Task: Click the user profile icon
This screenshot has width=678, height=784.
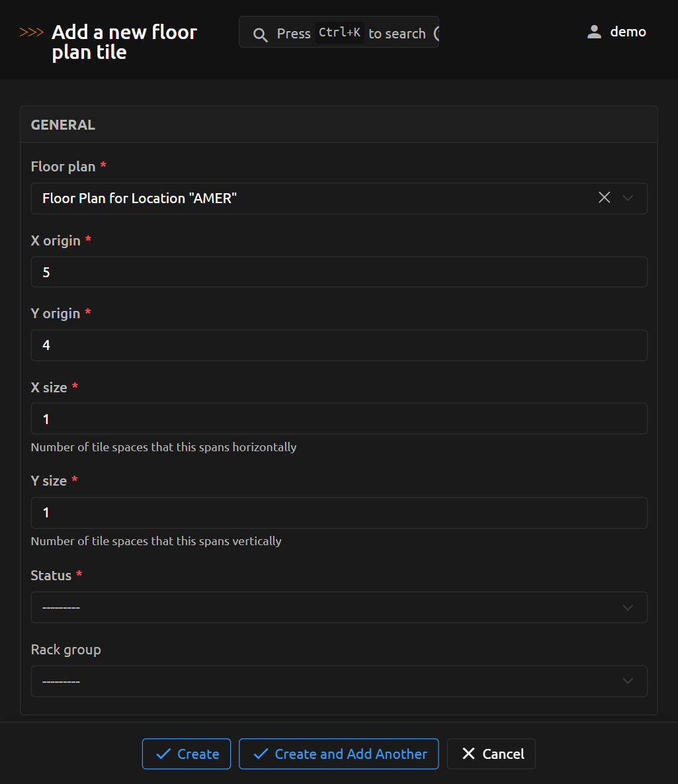Action: click(x=594, y=32)
